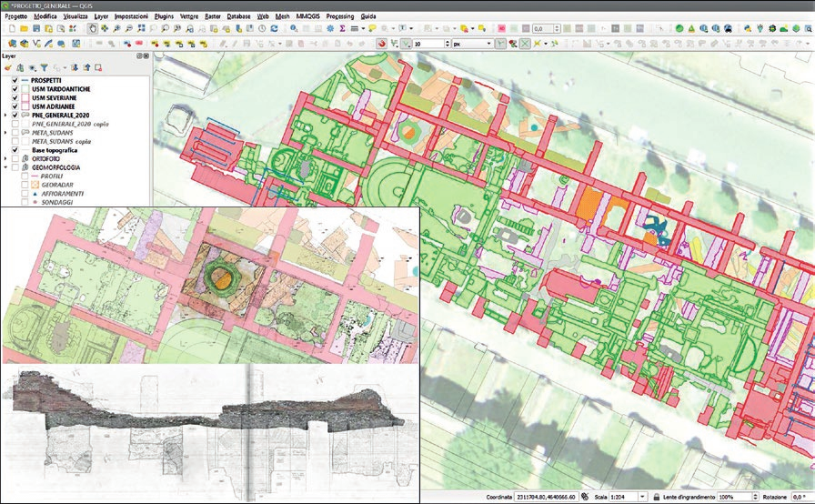Check the ORTOFOTO group
The height and width of the screenshot is (504, 815).
pos(15,158)
